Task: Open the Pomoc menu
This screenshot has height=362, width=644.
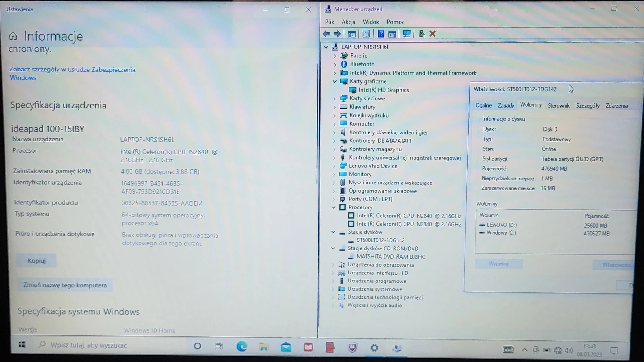Action: point(395,22)
